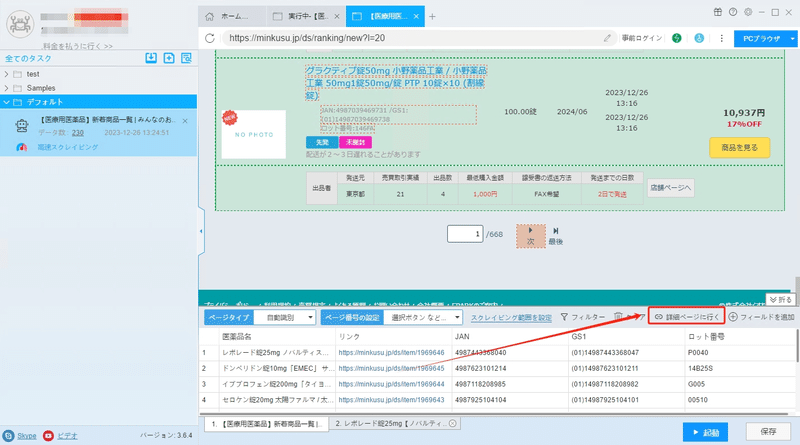The image size is (800, 445).
Task: Switch to the ホーム tab
Action: [x=232, y=16]
